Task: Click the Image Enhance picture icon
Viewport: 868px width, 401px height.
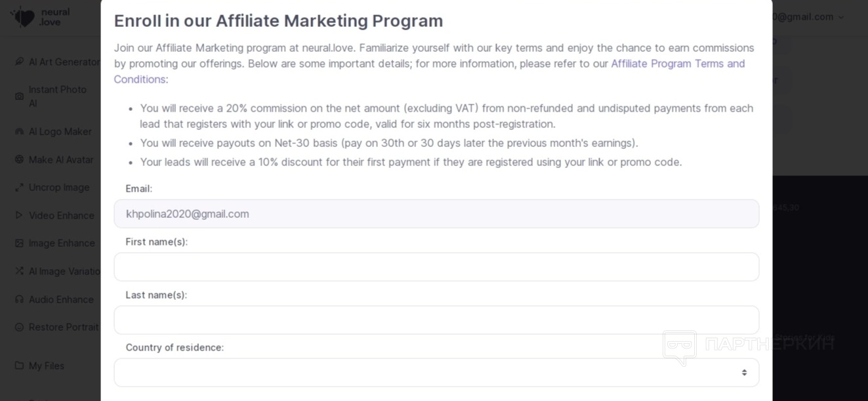Action: tap(19, 243)
